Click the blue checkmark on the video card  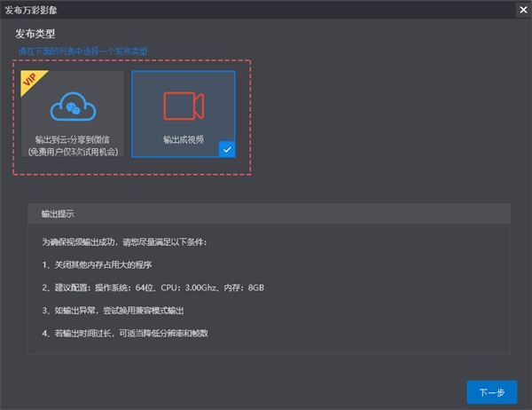pos(226,150)
